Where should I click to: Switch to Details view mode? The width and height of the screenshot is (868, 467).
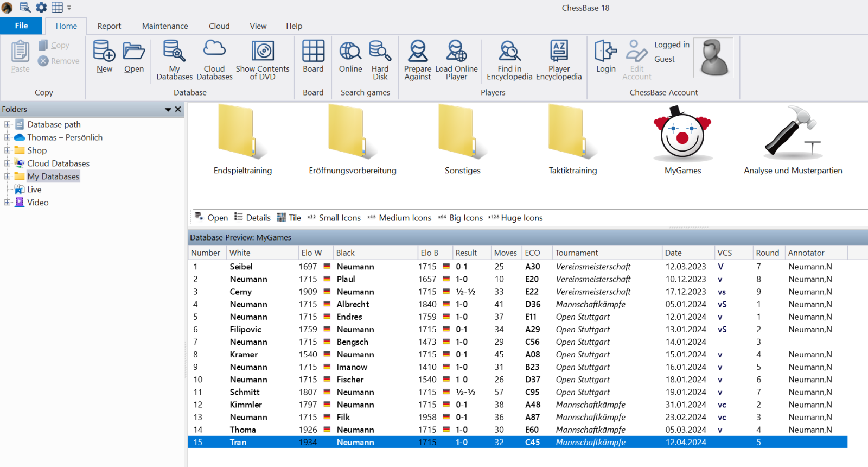252,218
